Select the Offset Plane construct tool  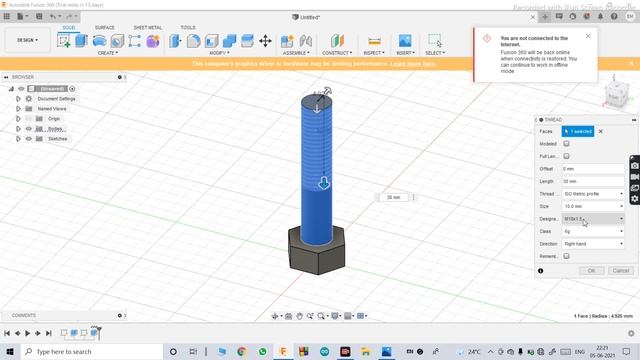[337, 41]
